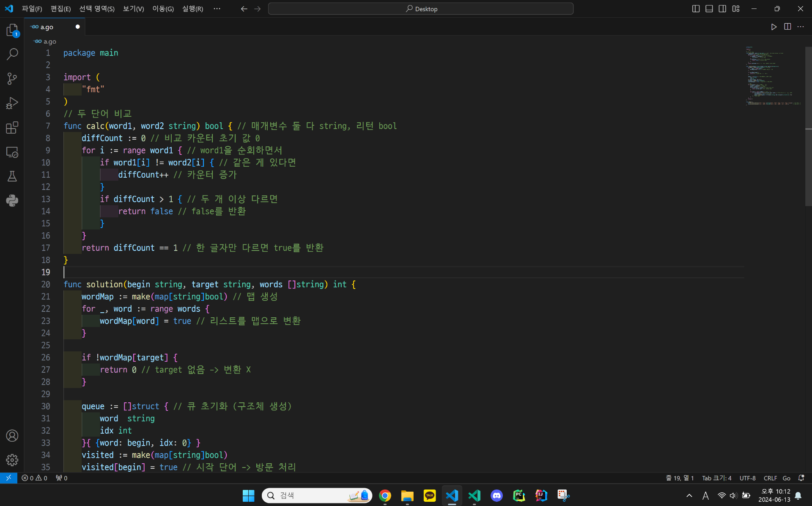Open the Manage settings gear
812x506 pixels.
(12, 460)
